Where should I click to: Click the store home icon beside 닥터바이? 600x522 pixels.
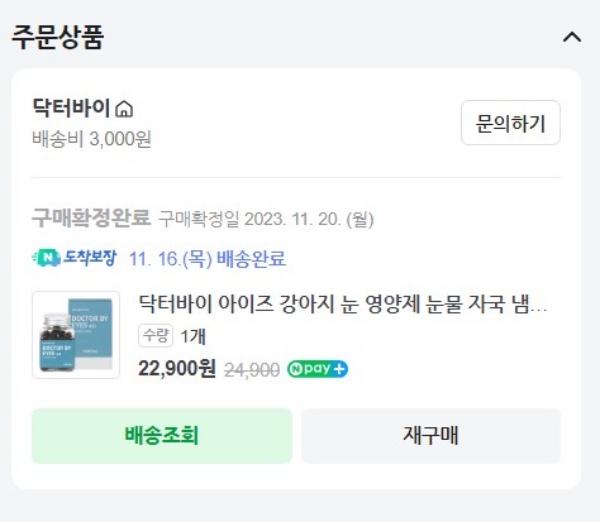coord(124,109)
